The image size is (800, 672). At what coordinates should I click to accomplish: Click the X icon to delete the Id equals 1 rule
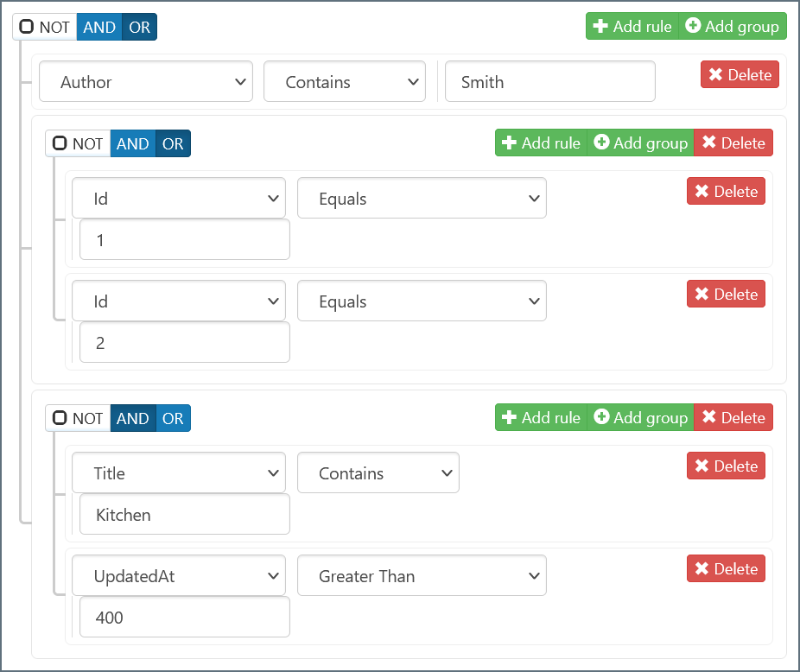click(702, 192)
